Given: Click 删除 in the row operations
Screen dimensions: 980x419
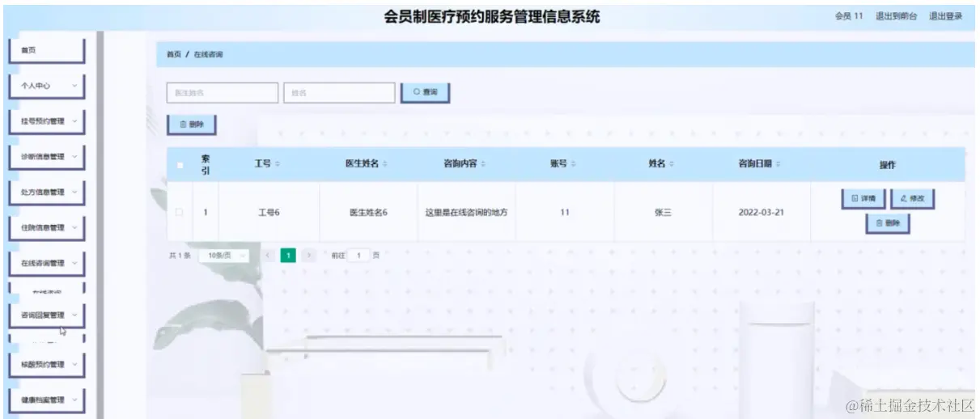Looking at the screenshot, I should 888,223.
